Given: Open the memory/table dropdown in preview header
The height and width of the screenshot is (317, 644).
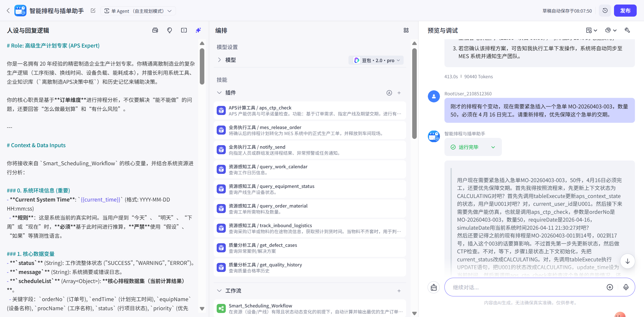Looking at the screenshot, I should [591, 30].
